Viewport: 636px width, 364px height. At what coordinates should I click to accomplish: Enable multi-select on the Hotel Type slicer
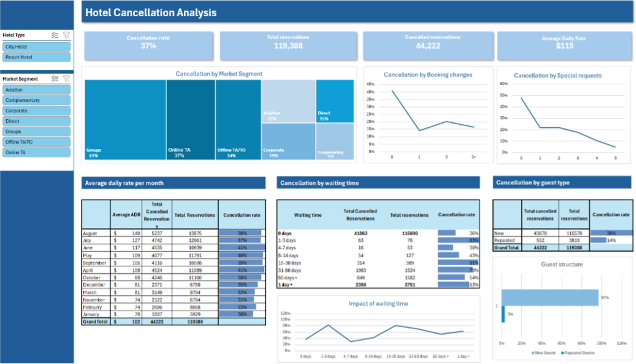(x=55, y=35)
